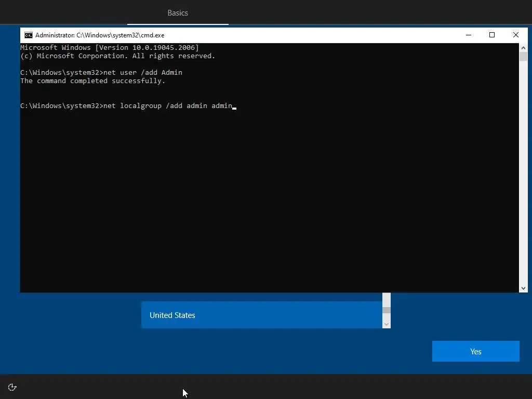The height and width of the screenshot is (399, 532).
Task: Click the region list scrollbar down arrow
Action: pyautogui.click(x=387, y=324)
